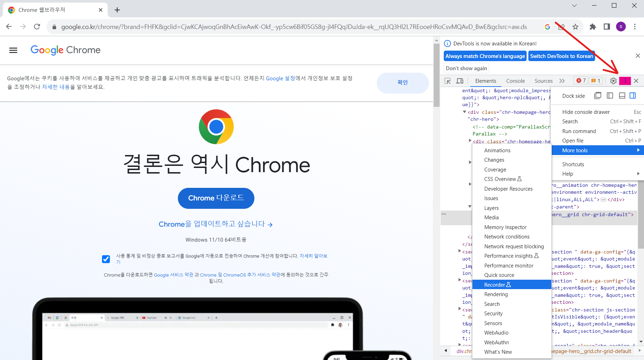Close the Chrome 웹브라우저 tab

pos(101,10)
